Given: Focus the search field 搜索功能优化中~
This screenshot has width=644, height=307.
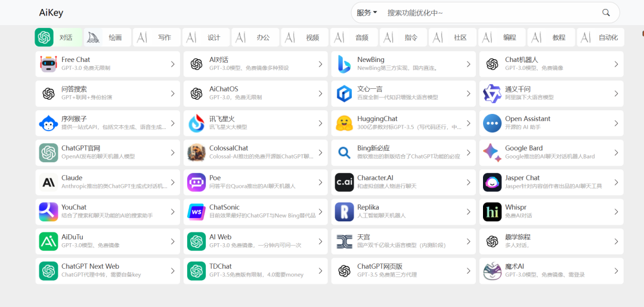Looking at the screenshot, I should pos(491,13).
